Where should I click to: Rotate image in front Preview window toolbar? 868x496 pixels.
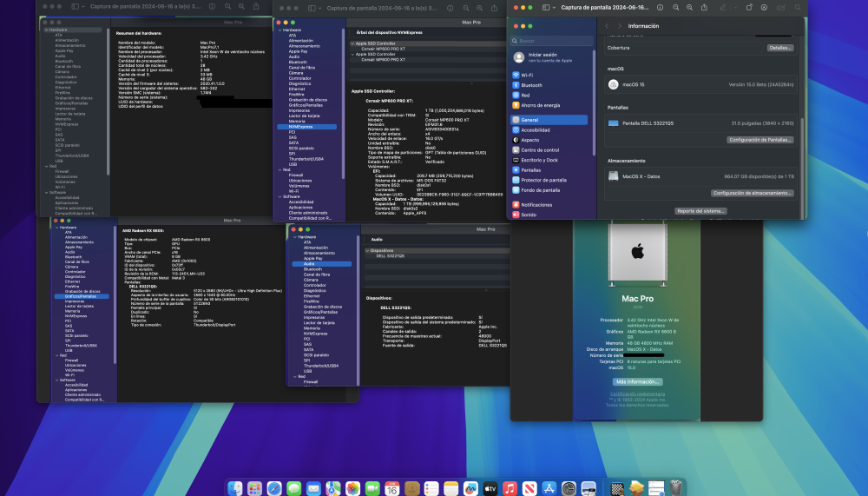749,8
